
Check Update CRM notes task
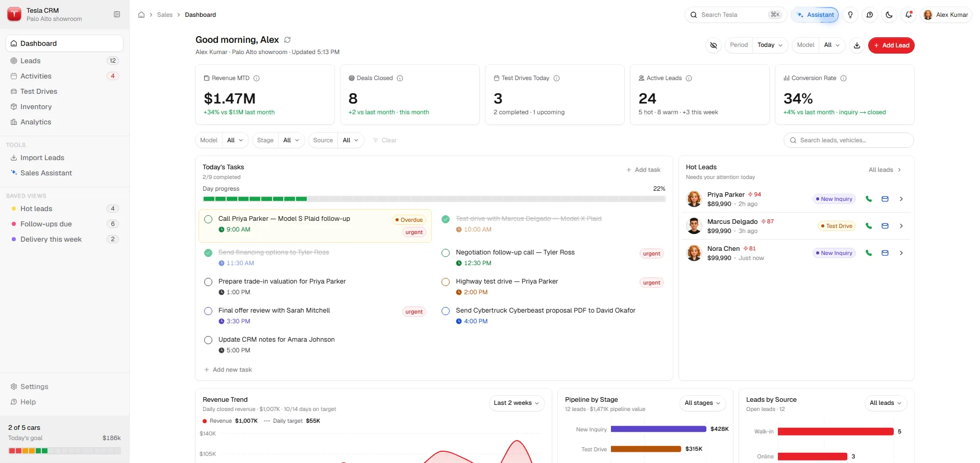208,340
